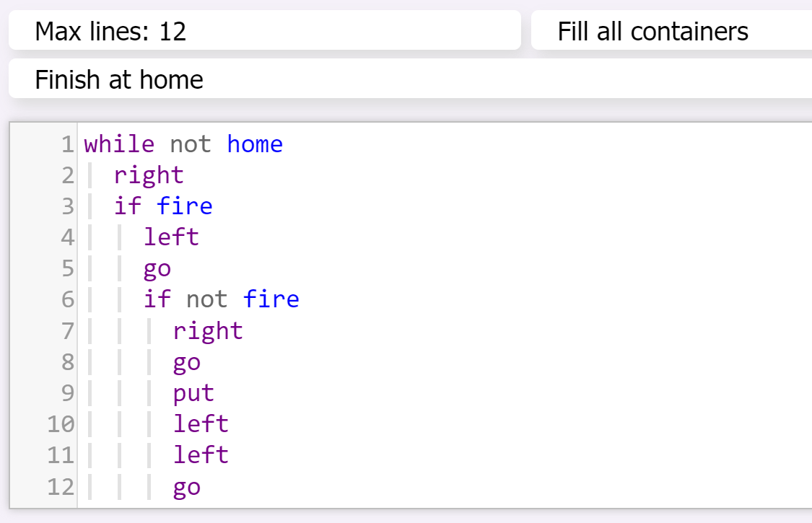Click the left command on line 10
This screenshot has width=812, height=523.
tap(201, 423)
